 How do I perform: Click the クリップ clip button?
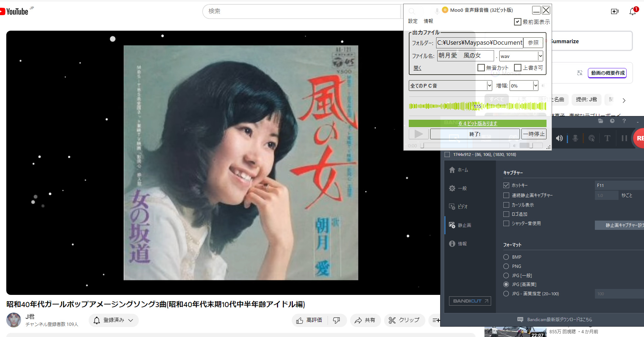[x=404, y=320]
